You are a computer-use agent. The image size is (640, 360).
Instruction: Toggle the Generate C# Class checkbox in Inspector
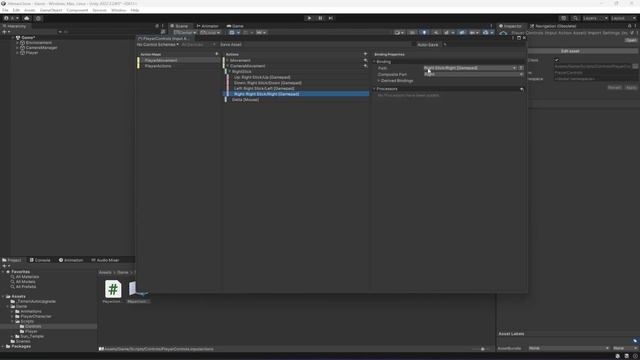pos(556,60)
